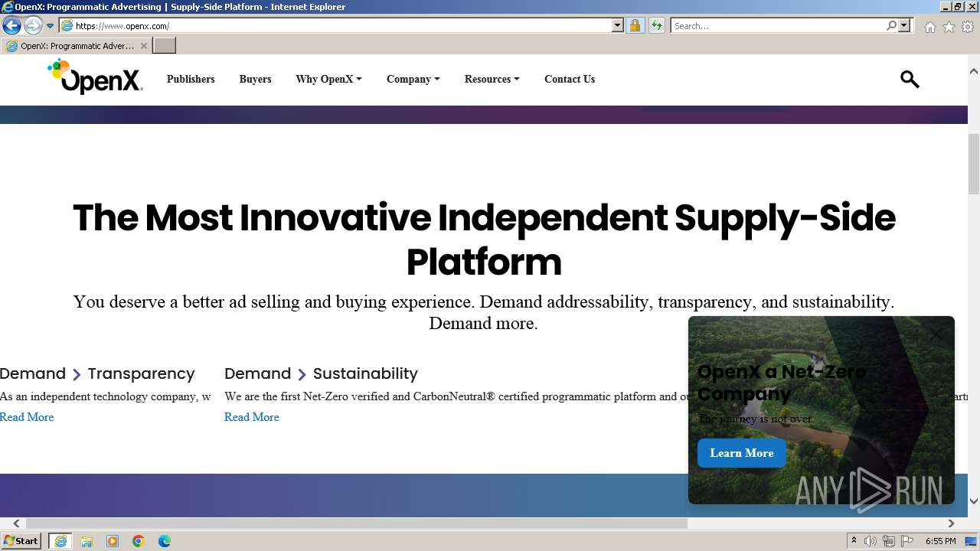The width and height of the screenshot is (980, 551).
Task: Open the Publishers menu item
Action: click(191, 79)
